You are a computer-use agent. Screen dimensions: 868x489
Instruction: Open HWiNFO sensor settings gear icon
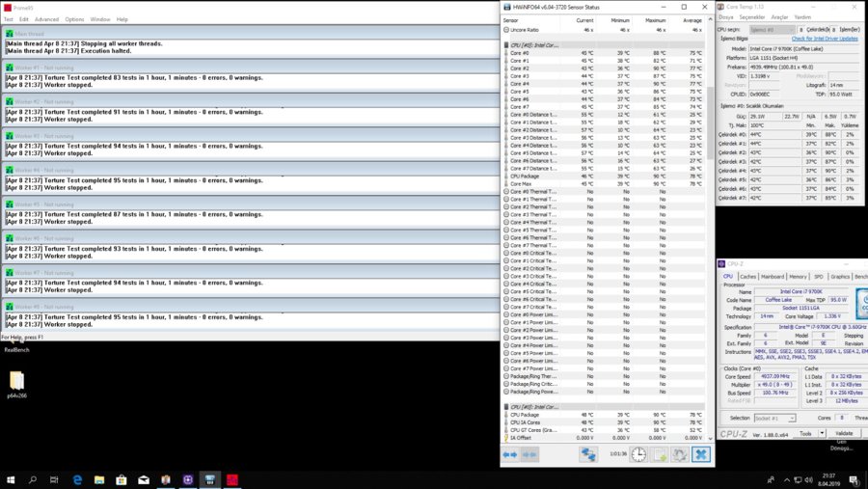coord(680,454)
